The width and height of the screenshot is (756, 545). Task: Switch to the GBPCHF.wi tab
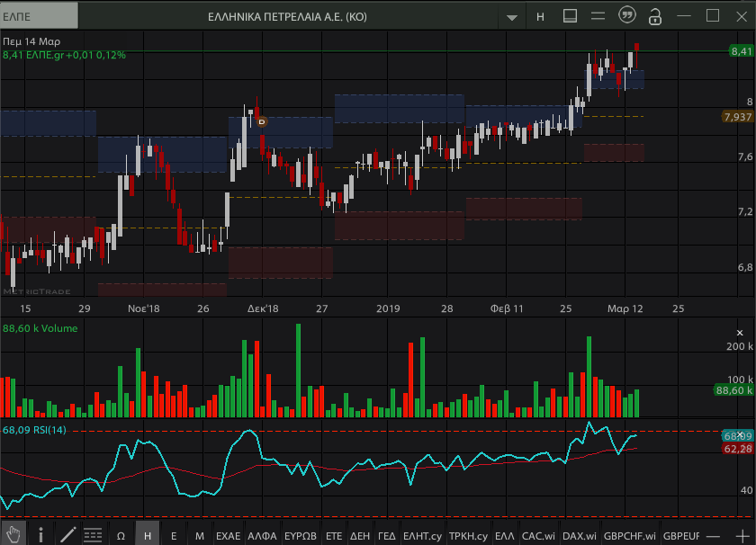[630, 536]
